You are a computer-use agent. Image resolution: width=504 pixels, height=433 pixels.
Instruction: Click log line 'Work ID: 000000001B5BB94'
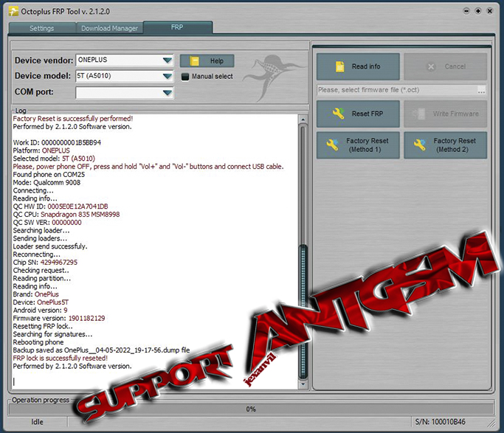tap(57, 142)
